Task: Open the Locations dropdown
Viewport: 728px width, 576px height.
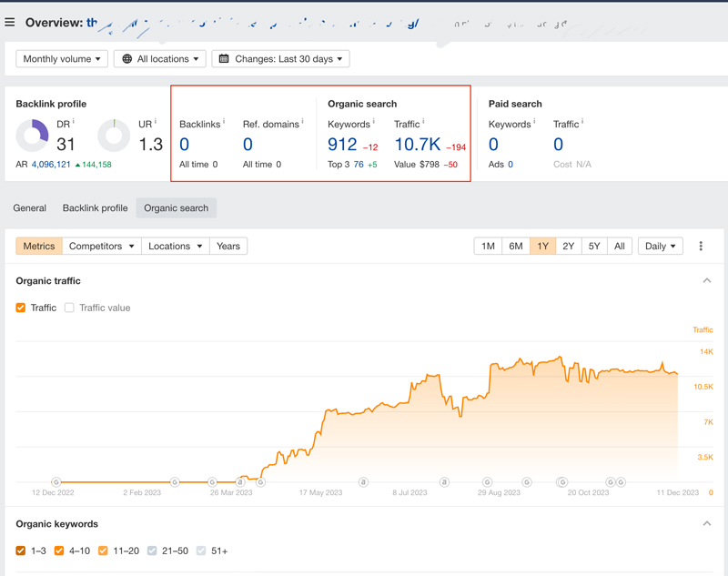Action: coord(176,246)
